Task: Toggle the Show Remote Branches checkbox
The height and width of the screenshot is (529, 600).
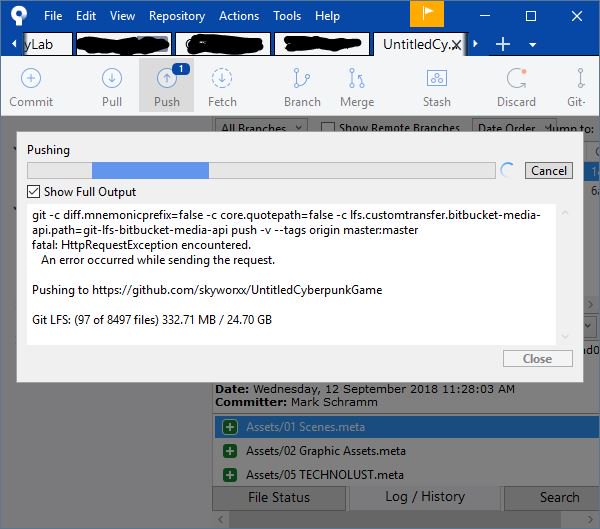Action: [x=328, y=127]
